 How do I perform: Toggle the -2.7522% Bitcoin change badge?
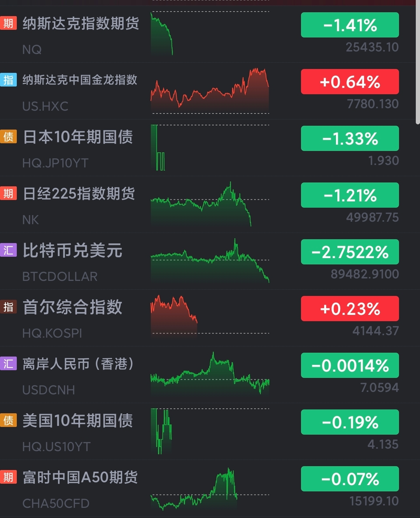tap(350, 252)
